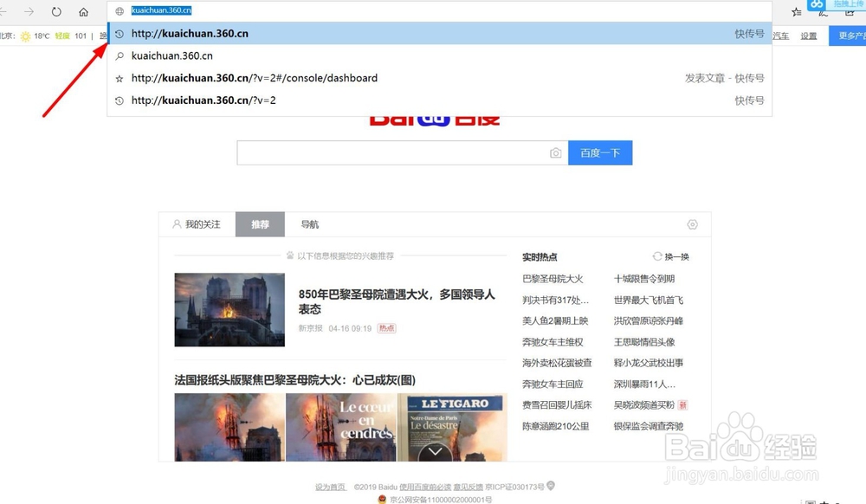Open headline 法国报纸头版聚焦巴黎圣母院大火
The height and width of the screenshot is (504, 866).
(295, 380)
